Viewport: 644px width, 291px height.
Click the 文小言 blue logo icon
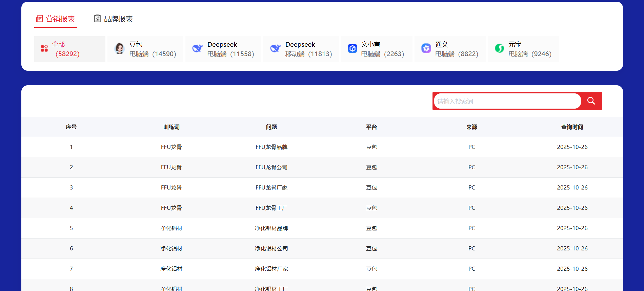[353, 49]
